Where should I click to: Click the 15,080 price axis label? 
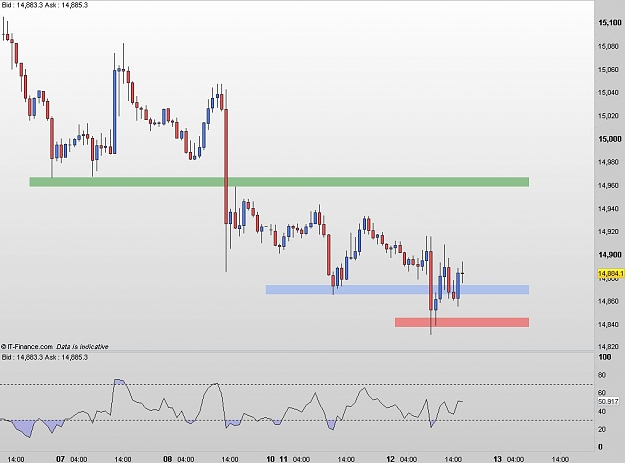pos(608,47)
